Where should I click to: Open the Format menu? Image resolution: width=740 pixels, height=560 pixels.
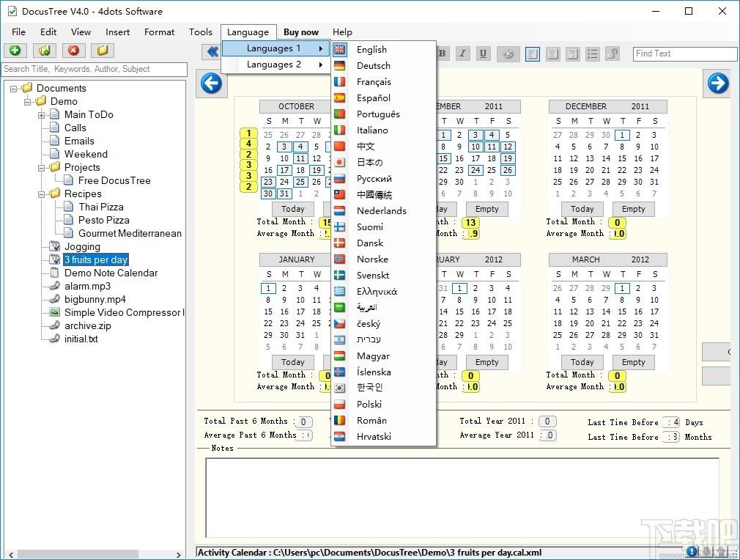click(x=159, y=32)
